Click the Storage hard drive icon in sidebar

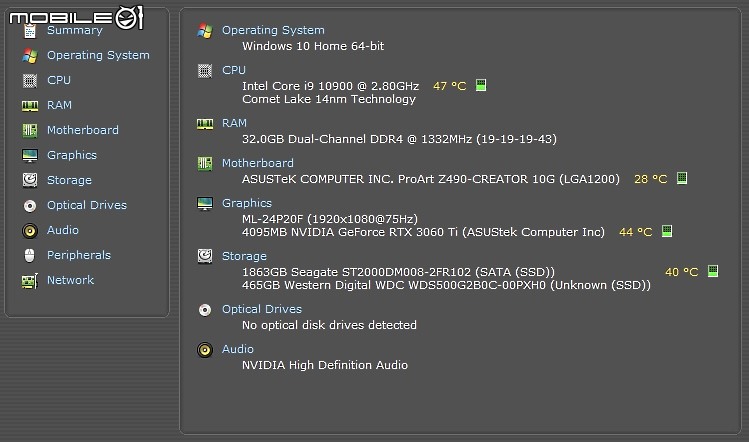(x=30, y=180)
